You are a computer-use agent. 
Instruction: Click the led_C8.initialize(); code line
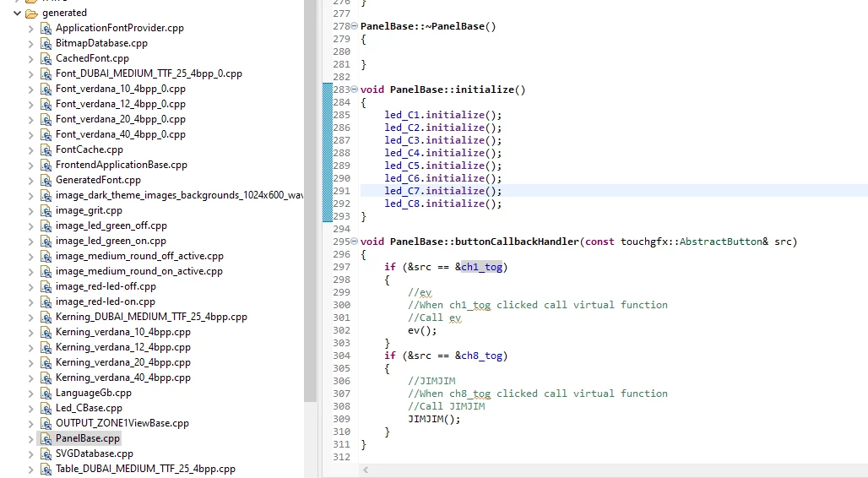pyautogui.click(x=442, y=204)
